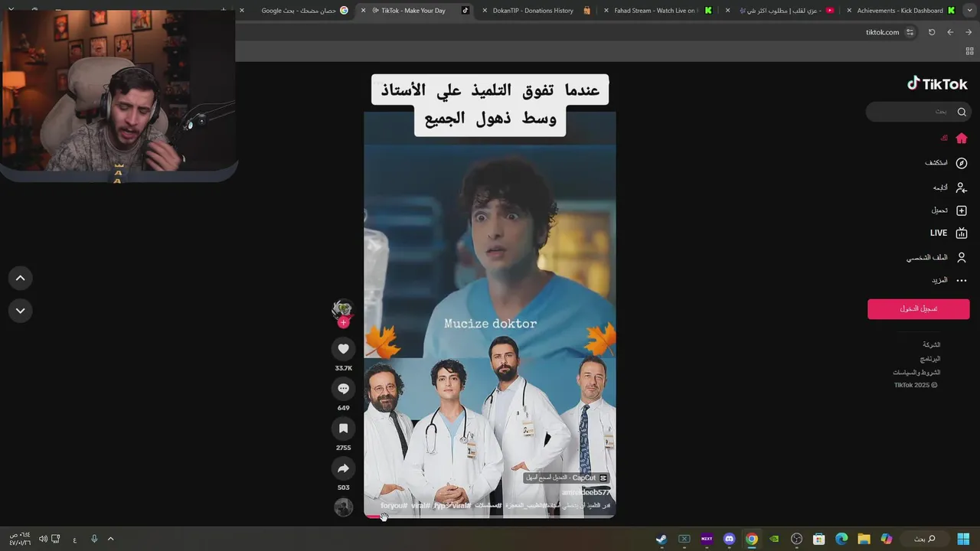Image resolution: width=980 pixels, height=551 pixels.
Task: Open Following (أتابعه) sidebar item
Action: [x=949, y=187]
